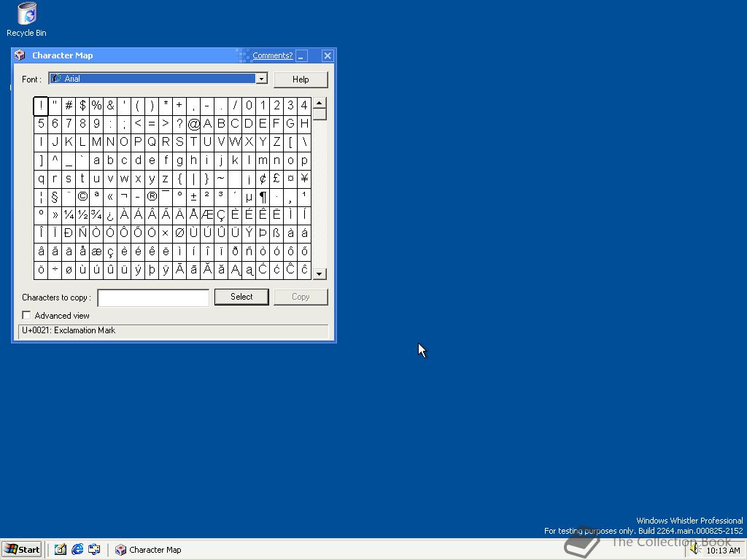747x560 pixels.
Task: Minimize the Character Map window
Action: click(x=301, y=55)
